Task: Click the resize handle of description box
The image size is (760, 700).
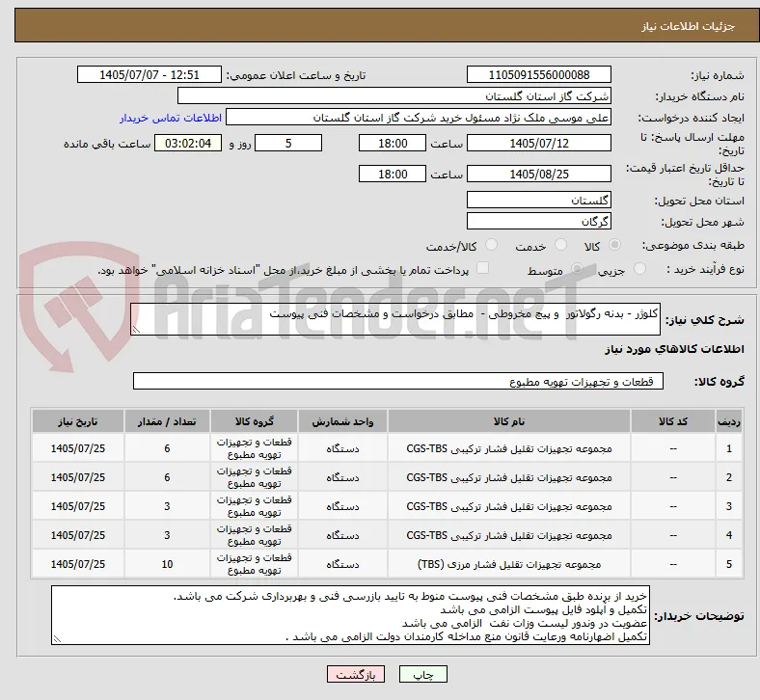Action: pyautogui.click(x=136, y=330)
